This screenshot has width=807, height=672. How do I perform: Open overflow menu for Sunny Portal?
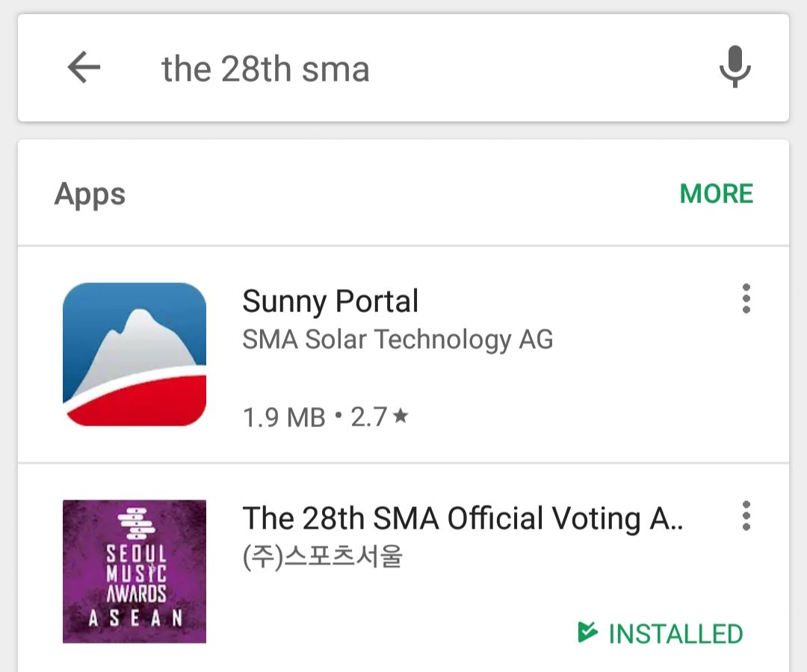point(746,299)
